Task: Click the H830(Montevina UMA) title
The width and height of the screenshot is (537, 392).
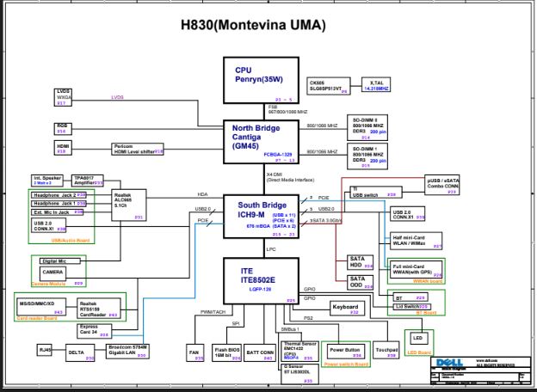Action: click(253, 25)
